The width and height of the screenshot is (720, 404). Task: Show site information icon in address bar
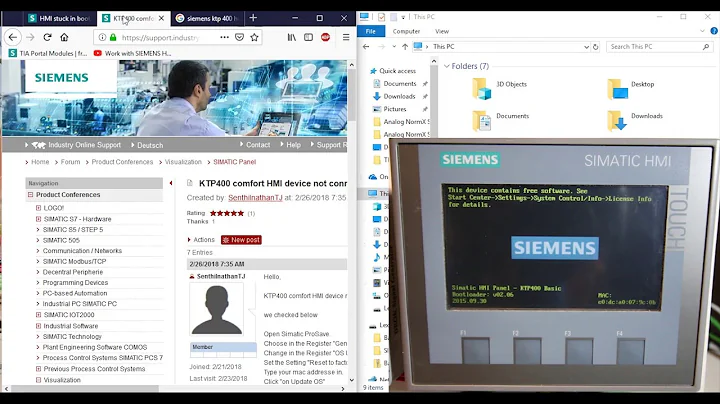[102, 38]
